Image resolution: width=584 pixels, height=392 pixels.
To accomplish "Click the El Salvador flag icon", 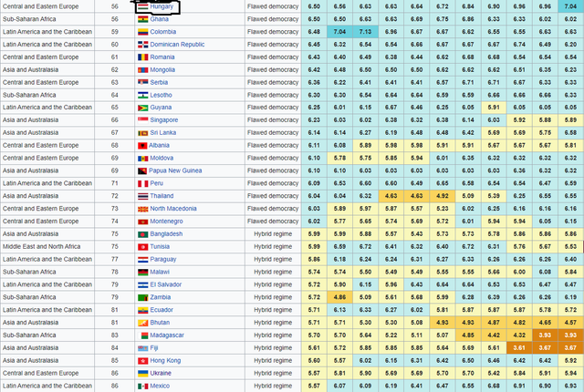I will click(143, 285).
